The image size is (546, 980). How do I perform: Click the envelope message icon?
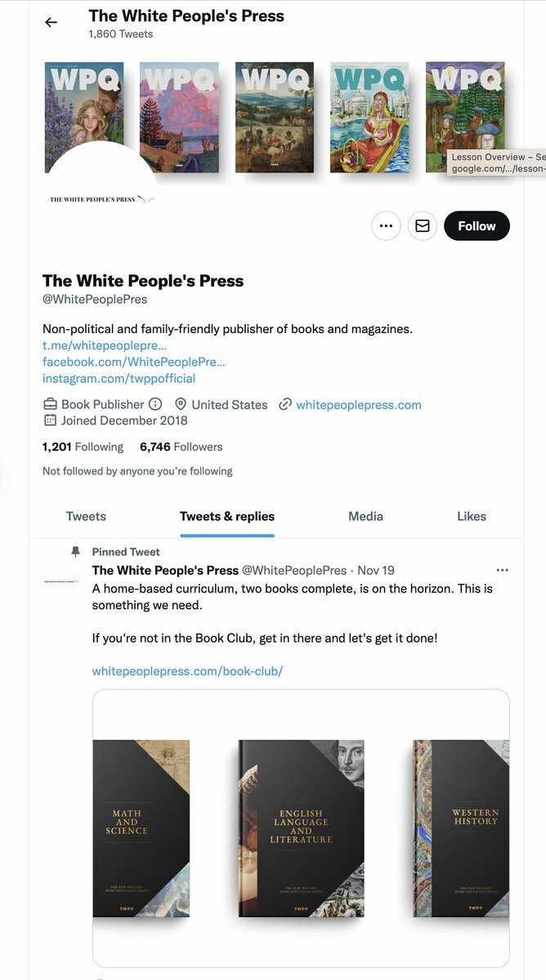tap(423, 226)
